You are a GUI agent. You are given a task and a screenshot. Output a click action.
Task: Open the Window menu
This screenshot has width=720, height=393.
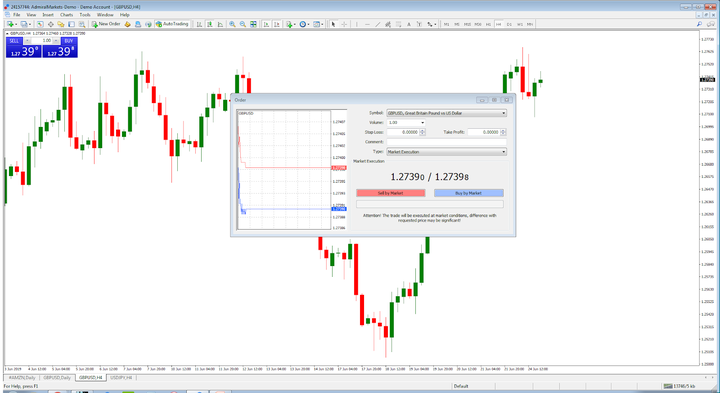pyautogui.click(x=105, y=15)
